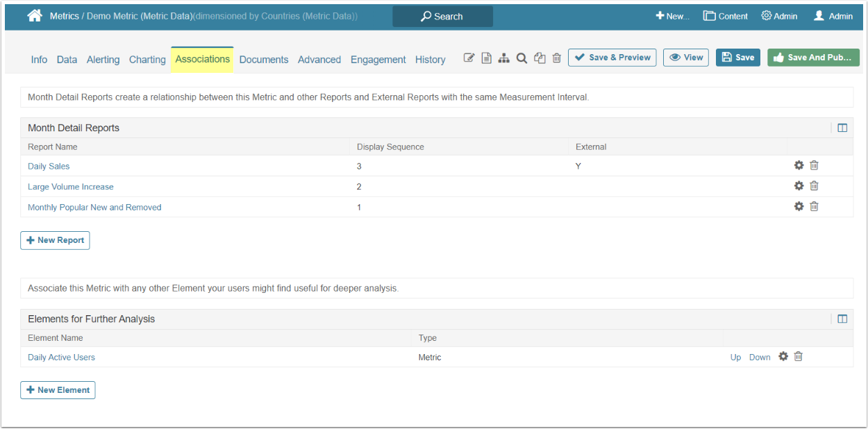The image size is (868, 429).
Task: Open gear settings for Monthly Popular row
Action: 799,206
